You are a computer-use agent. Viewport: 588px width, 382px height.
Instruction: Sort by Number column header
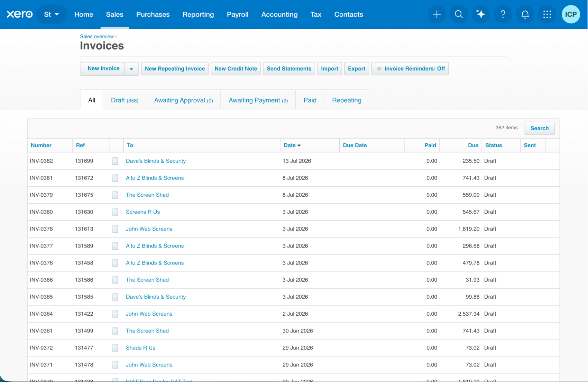click(x=41, y=145)
